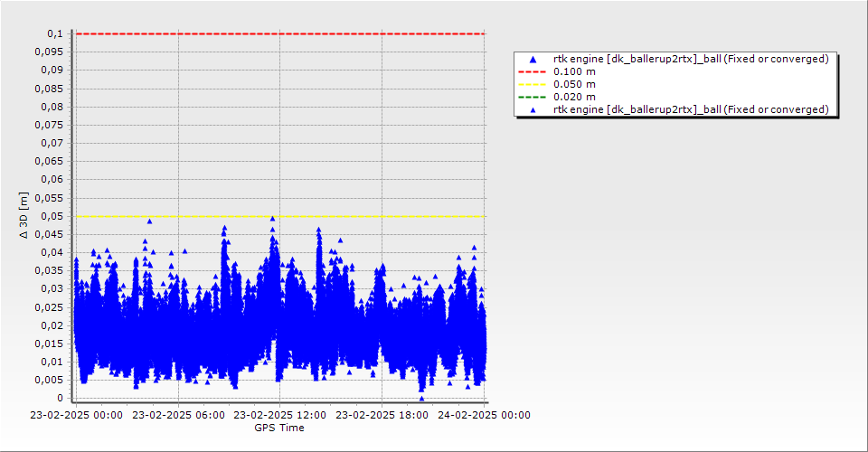The width and height of the screenshot is (868, 452).
Task: Click the '0,09' Y-axis tick label
Action: coord(52,71)
